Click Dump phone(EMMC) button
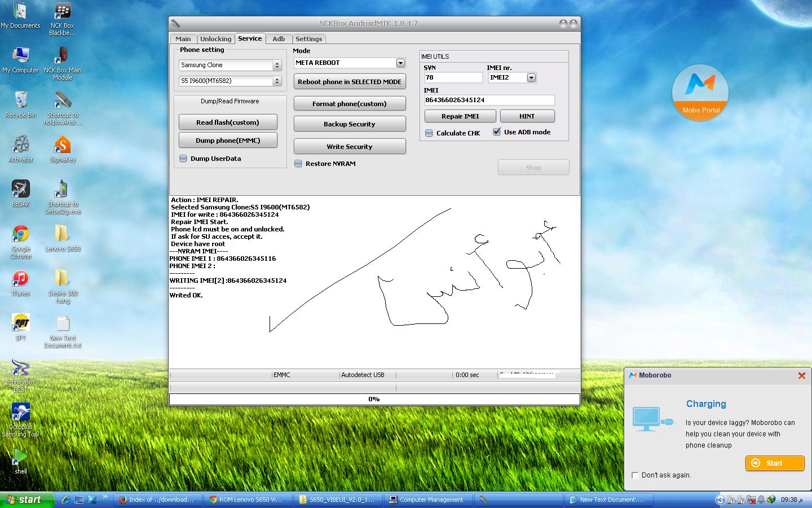 228,141
